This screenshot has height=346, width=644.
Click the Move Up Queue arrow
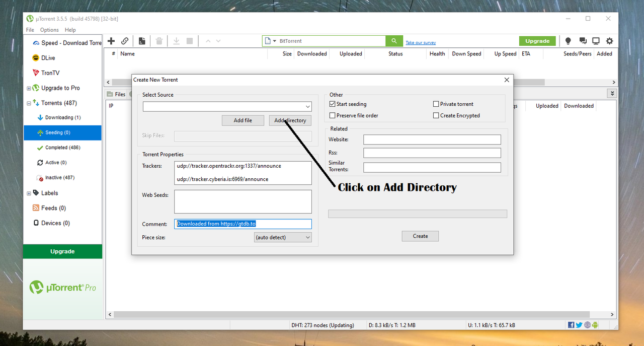coord(208,41)
